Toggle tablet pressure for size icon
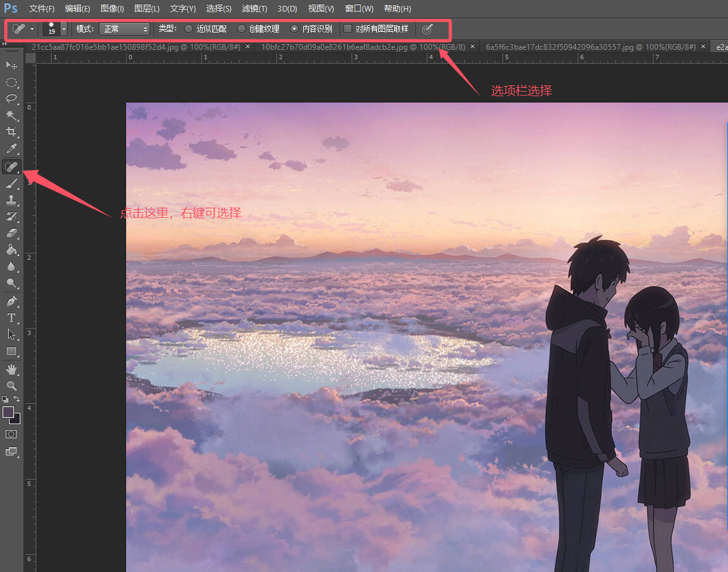The image size is (728, 572). 427,29
